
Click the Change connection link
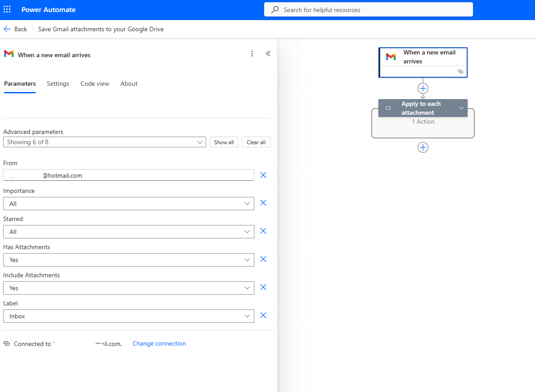point(159,343)
